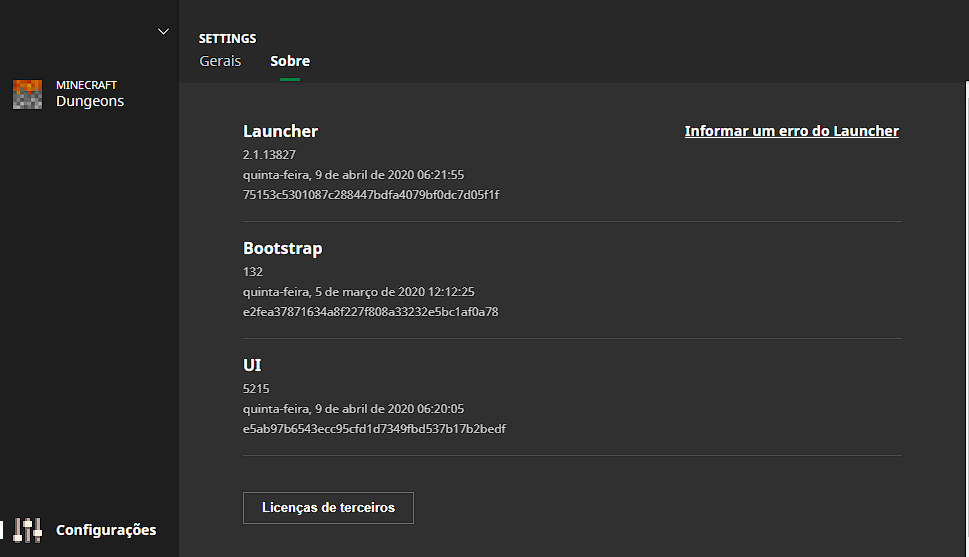Click the Launcher version number 2.1.13827
Screen dimensions: 969x557
click(x=269, y=155)
